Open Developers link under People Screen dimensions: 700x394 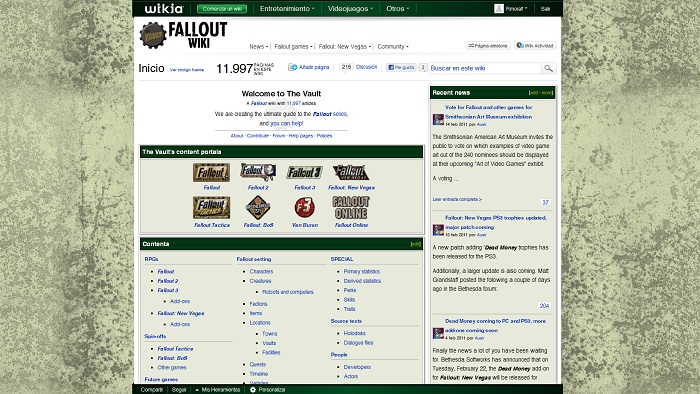point(357,367)
